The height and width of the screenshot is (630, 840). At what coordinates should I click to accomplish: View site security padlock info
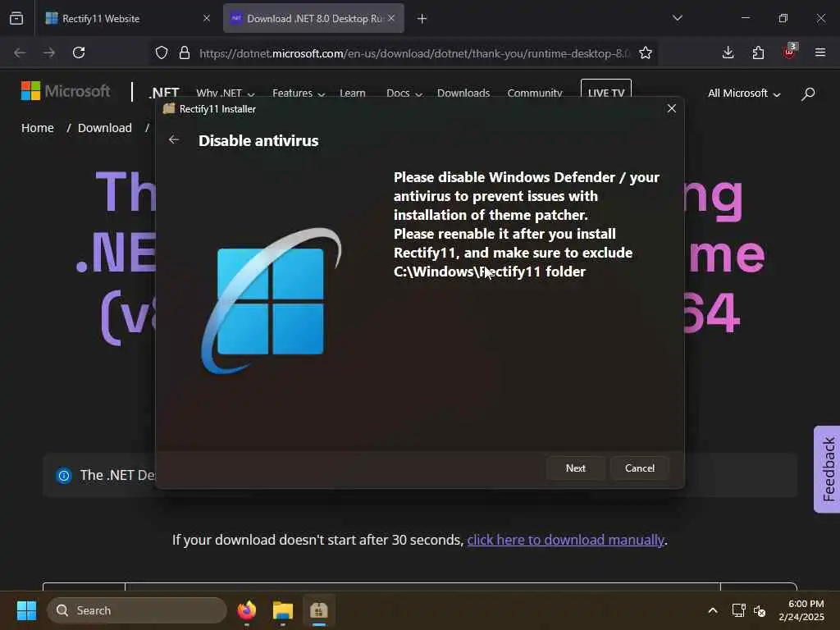click(185, 52)
